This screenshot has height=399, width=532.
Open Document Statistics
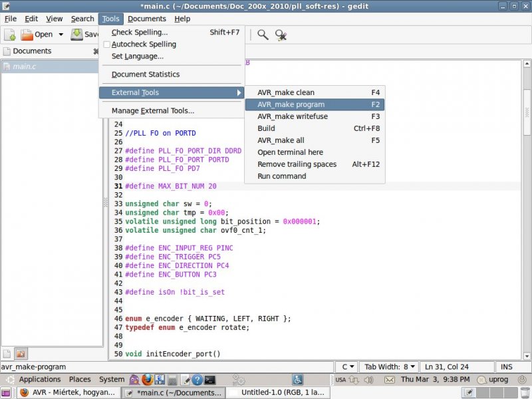pyautogui.click(x=172, y=74)
